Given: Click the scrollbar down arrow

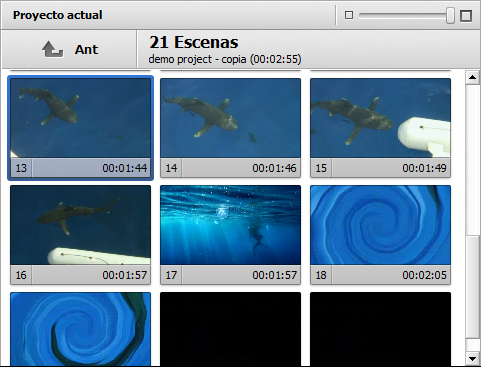Looking at the screenshot, I should pos(472,359).
